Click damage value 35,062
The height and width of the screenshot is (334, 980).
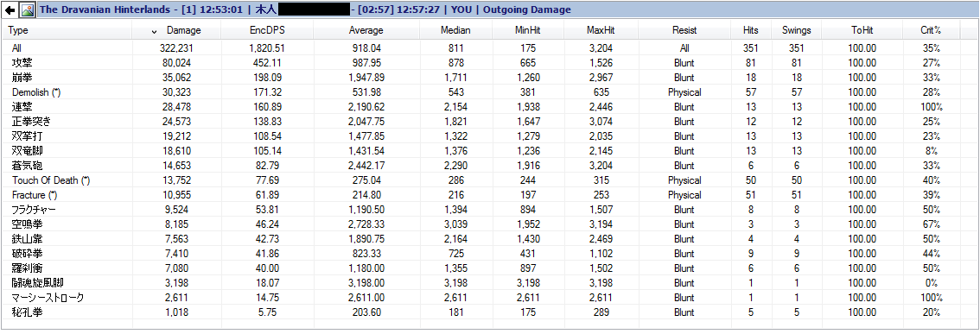coord(177,78)
